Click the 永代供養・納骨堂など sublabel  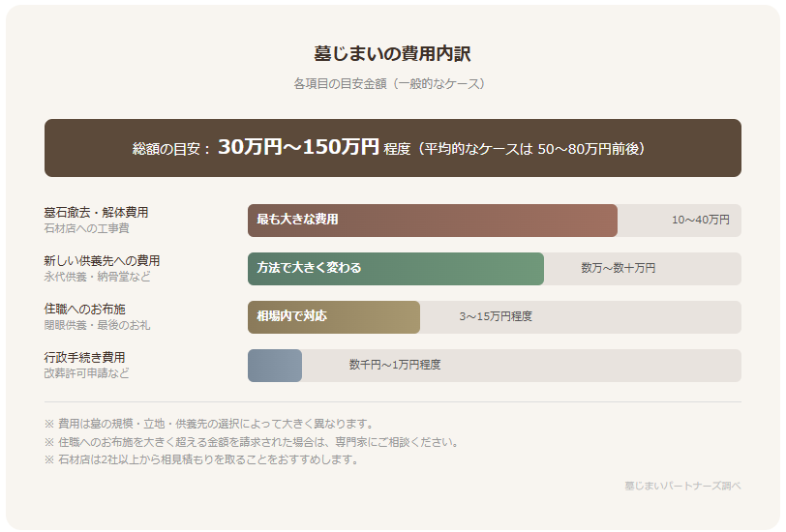point(97,277)
